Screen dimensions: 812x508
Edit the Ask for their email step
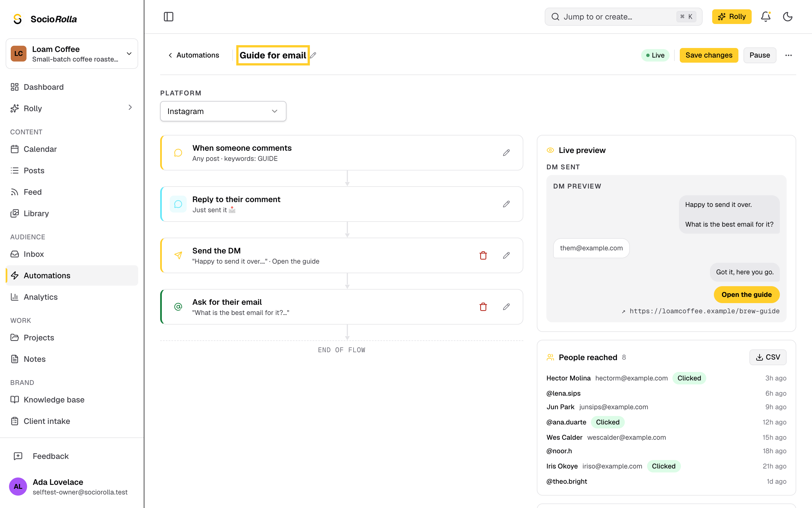pos(506,307)
